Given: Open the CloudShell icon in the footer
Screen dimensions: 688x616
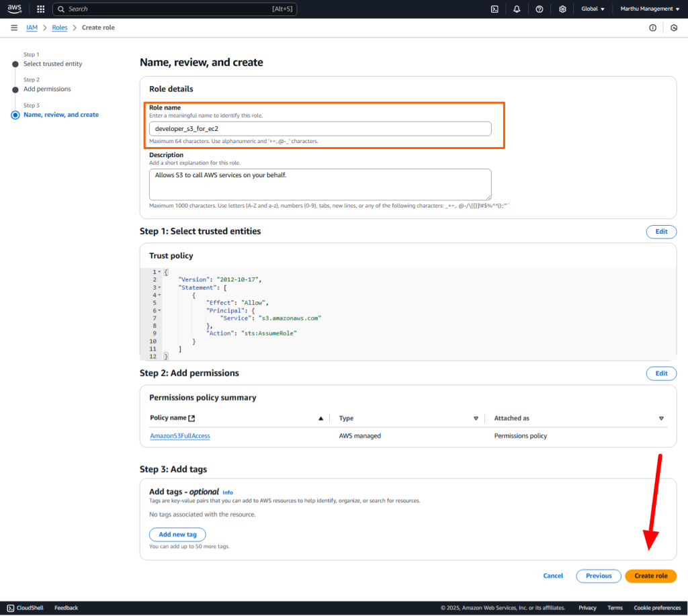Looking at the screenshot, I should 11,608.
